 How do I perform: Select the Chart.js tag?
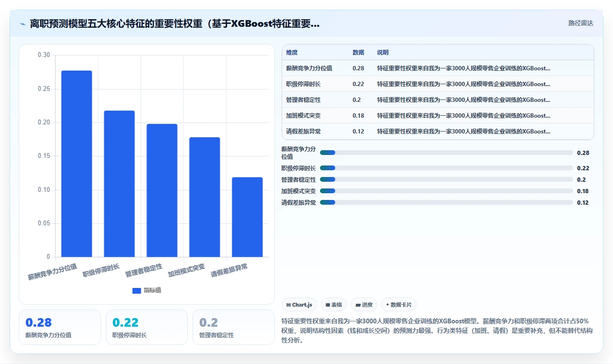pos(299,305)
